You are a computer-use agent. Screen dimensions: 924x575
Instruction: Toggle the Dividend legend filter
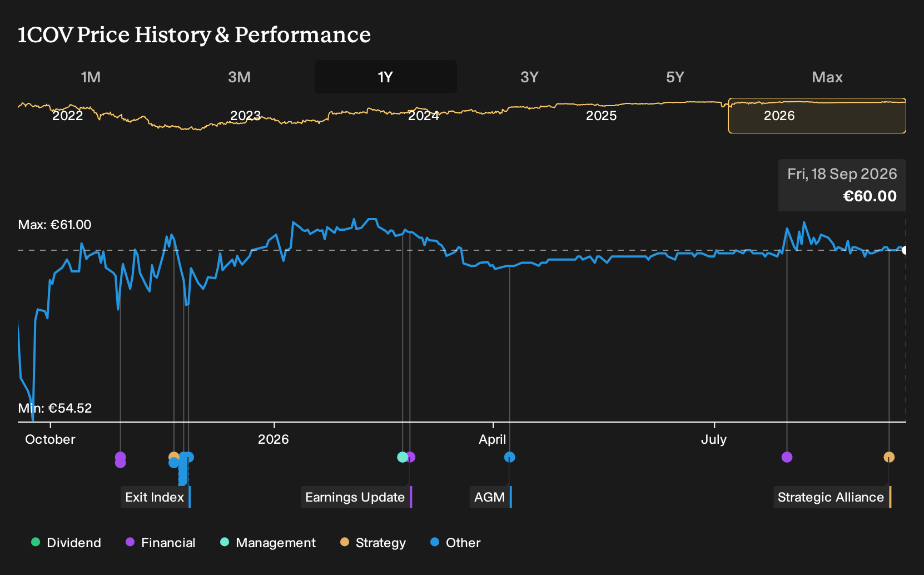click(x=66, y=543)
